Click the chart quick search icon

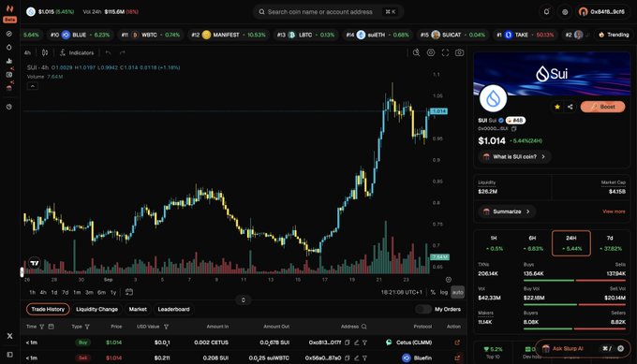coord(417,52)
